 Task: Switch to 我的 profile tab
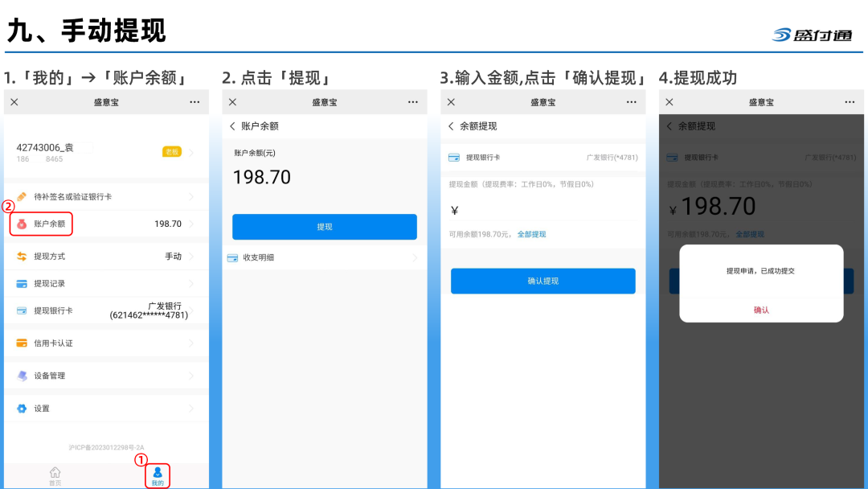coord(158,475)
